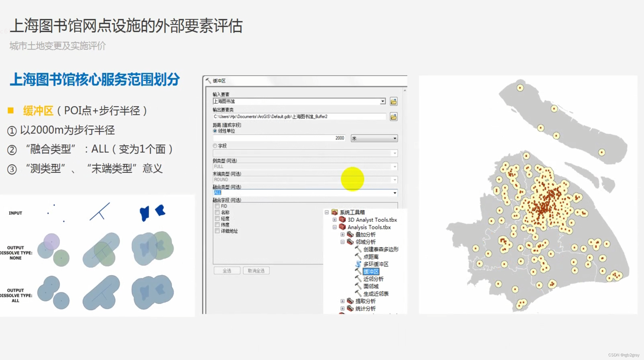The image size is (644, 360).
Task: Click the Analysis Tools.tbx label
Action: pyautogui.click(x=369, y=227)
